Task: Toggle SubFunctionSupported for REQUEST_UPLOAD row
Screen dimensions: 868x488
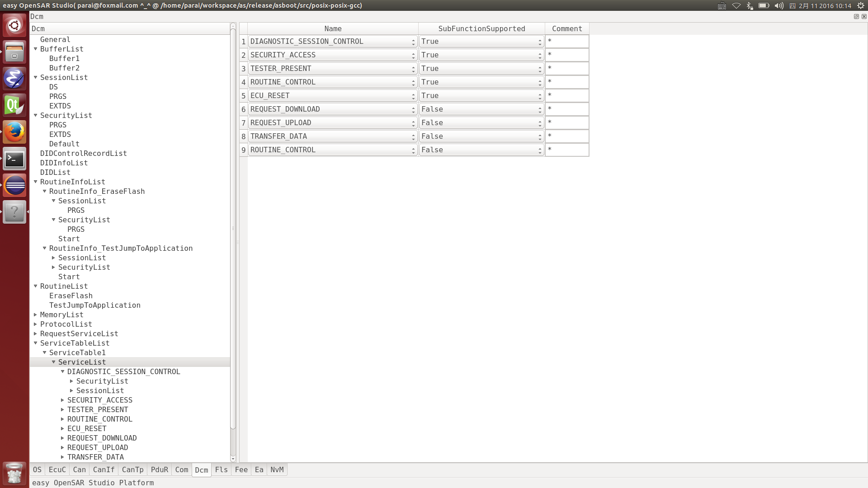Action: 539,122
